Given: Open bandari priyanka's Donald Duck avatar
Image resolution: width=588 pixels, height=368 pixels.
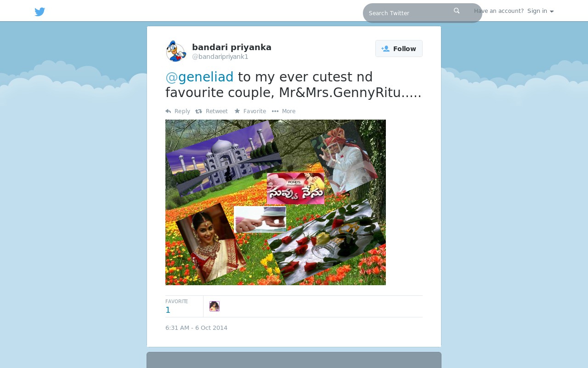Looking at the screenshot, I should 176,51.
